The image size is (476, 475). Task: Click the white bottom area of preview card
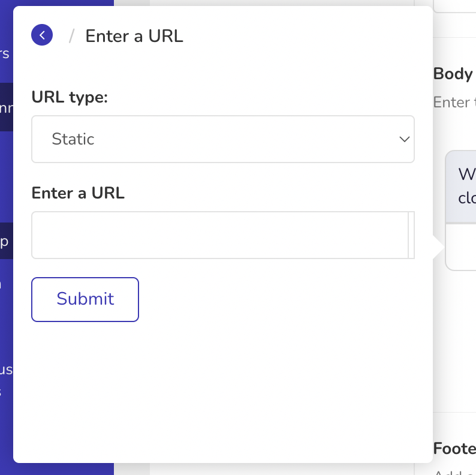(460, 247)
